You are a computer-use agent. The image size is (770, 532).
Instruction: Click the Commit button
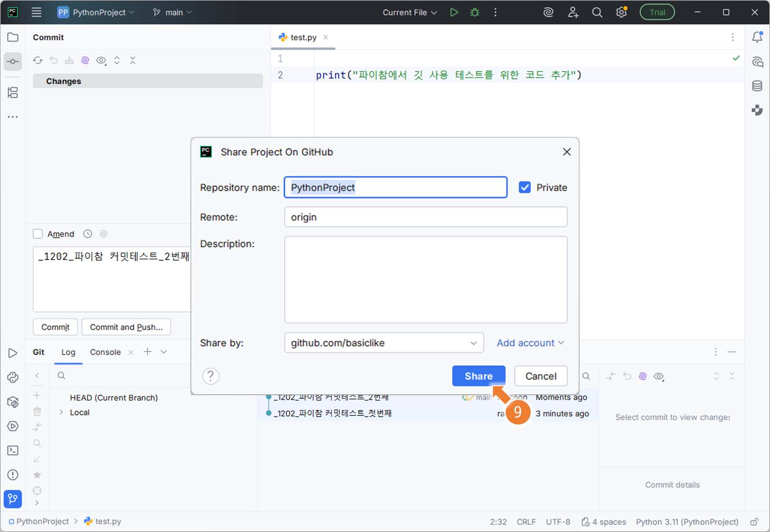point(55,327)
